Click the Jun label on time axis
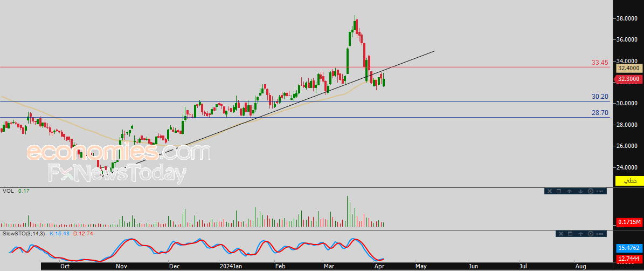This screenshot has width=644, height=271. (x=473, y=267)
